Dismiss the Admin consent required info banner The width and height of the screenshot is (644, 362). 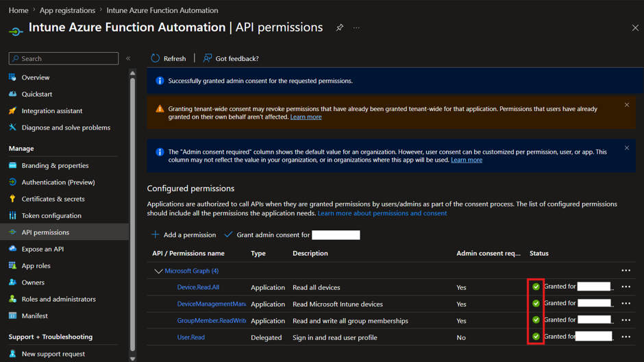pyautogui.click(x=627, y=148)
